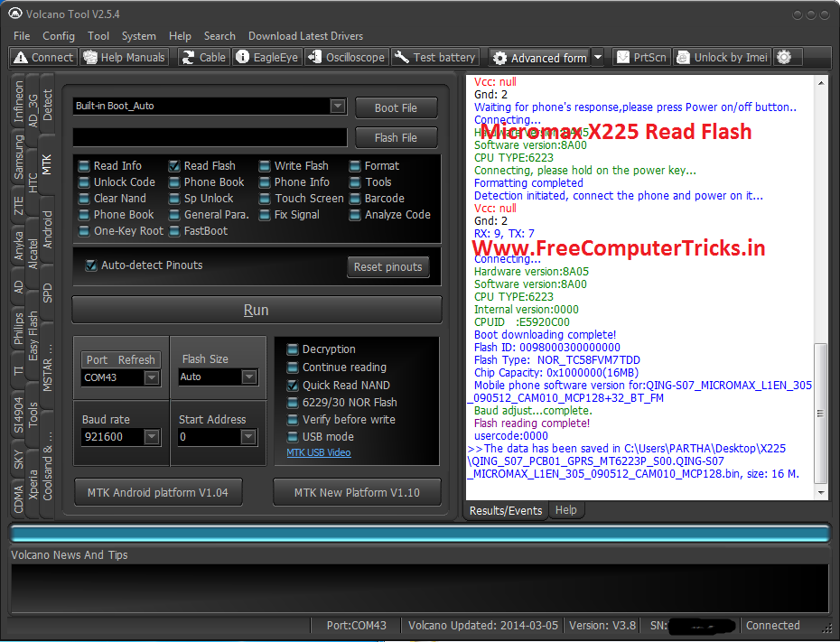Image resolution: width=840 pixels, height=642 pixels.
Task: Open EagleEye info tool
Action: click(267, 57)
